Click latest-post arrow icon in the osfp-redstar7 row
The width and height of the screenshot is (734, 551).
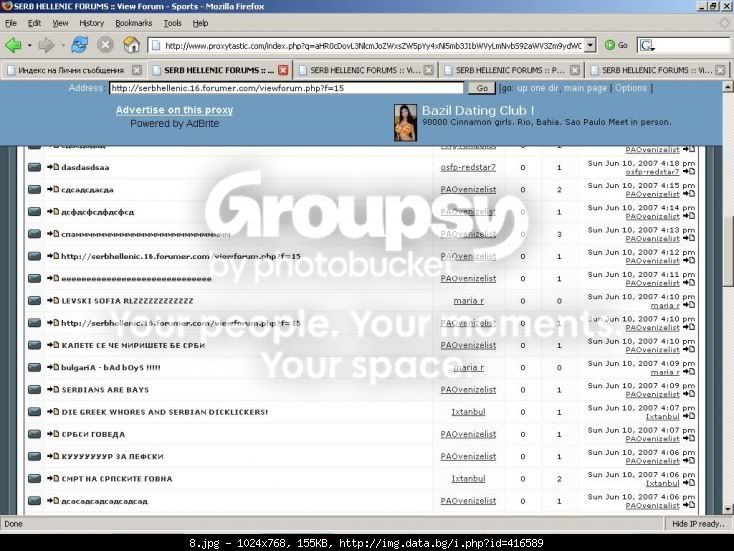tap(689, 172)
